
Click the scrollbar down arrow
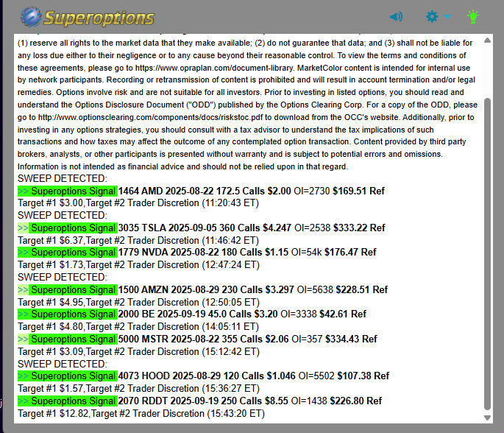point(486,418)
